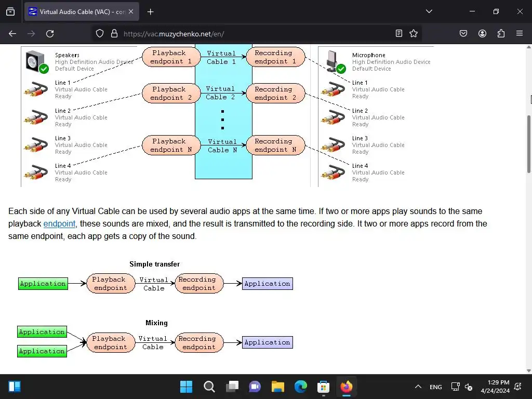Viewport: 532px width, 399px height.
Task: Open network and volume quick settings
Action: [x=462, y=387]
